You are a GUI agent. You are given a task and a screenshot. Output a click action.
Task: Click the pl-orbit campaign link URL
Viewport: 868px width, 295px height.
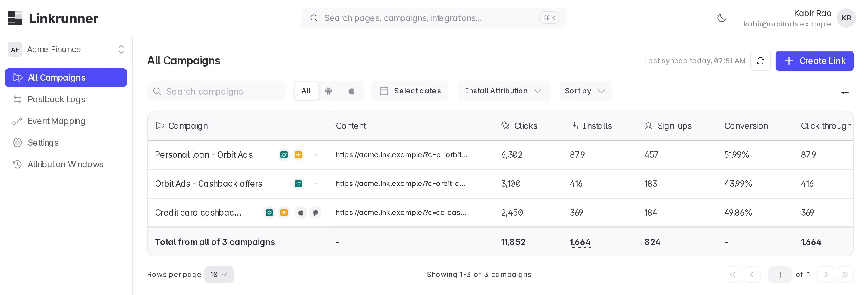[x=401, y=155]
